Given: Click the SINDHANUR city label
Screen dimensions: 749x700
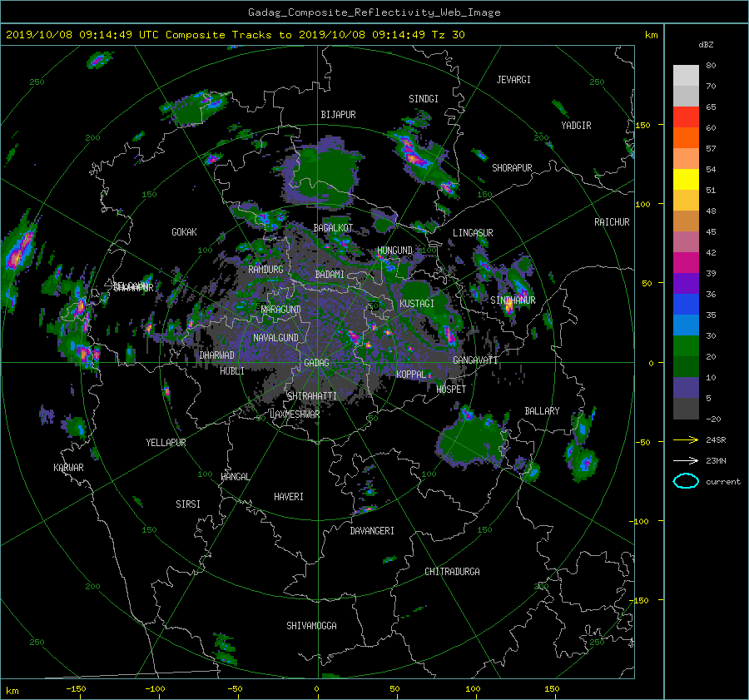Looking at the screenshot, I should [x=513, y=300].
